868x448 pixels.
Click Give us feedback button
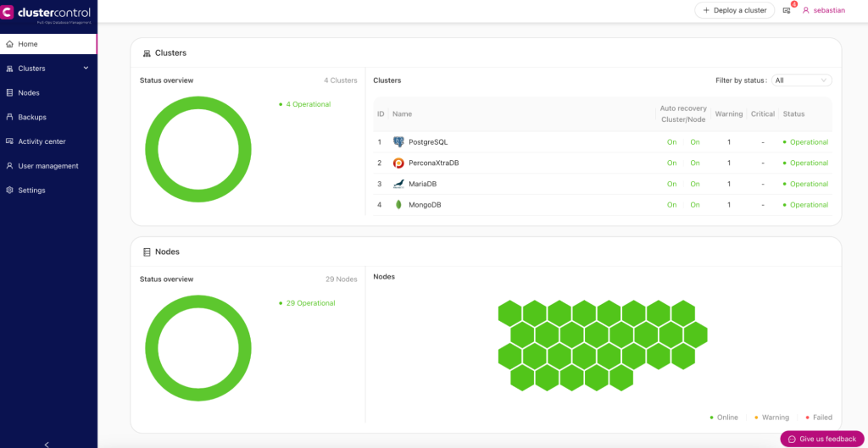(822, 440)
